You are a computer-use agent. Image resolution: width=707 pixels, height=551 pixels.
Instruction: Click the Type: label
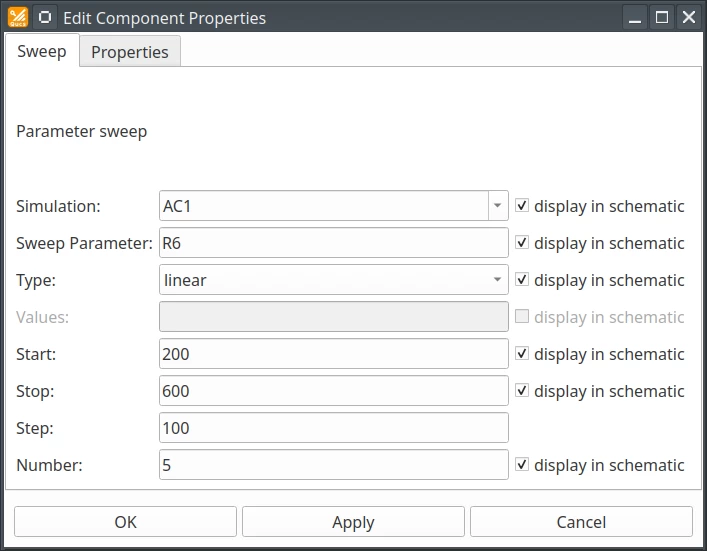[x=36, y=280]
